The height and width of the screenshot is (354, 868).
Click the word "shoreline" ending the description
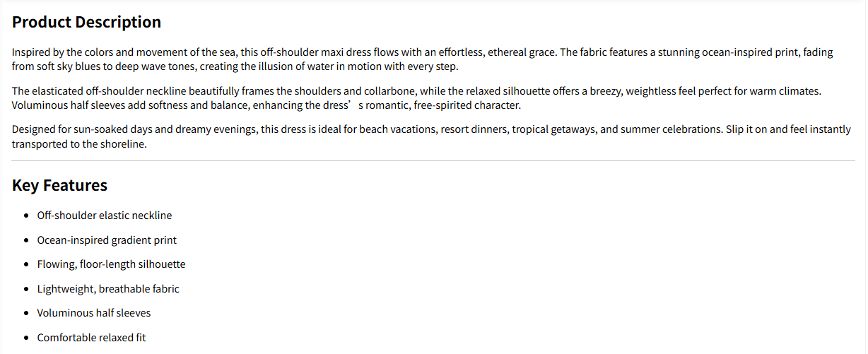coord(122,144)
